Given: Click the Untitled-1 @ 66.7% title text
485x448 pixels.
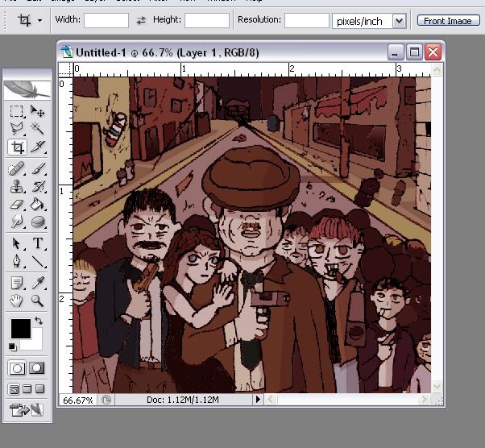Looking at the screenshot, I should coord(168,52).
